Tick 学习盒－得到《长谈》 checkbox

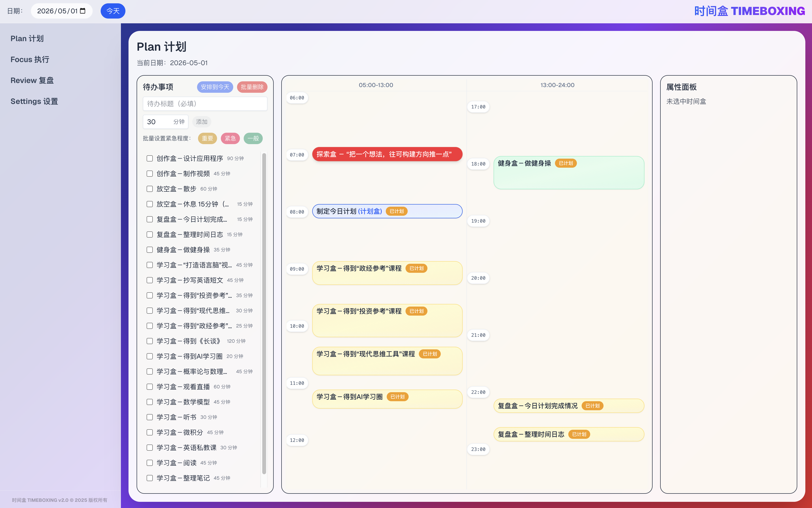coord(149,341)
